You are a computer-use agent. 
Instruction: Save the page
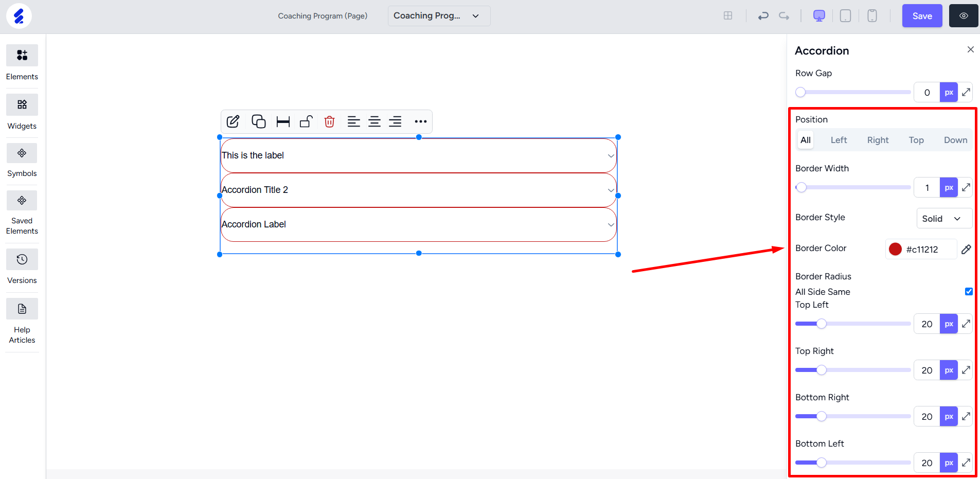(922, 16)
